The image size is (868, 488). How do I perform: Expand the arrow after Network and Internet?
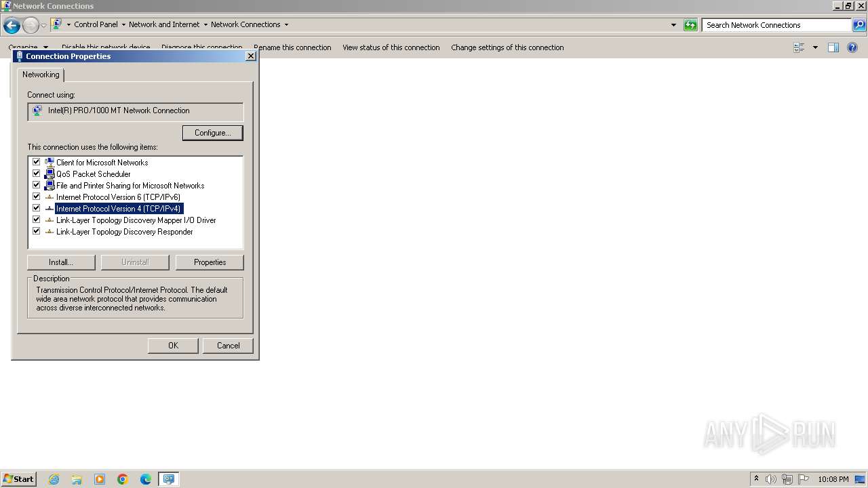[x=205, y=25]
